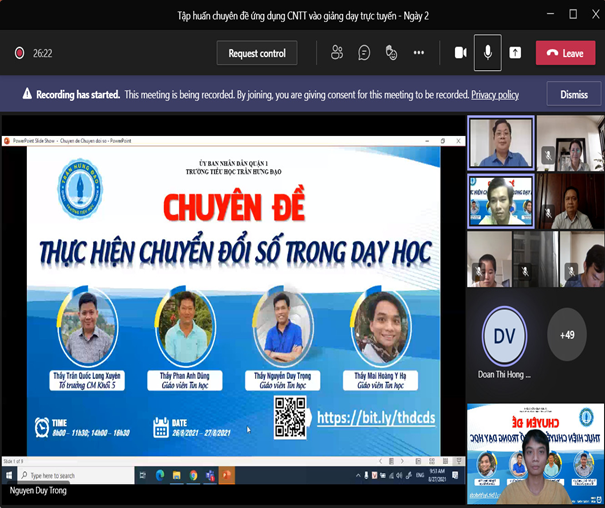
Task: Click the DV avatar of Doan Thi Hong
Action: click(504, 336)
